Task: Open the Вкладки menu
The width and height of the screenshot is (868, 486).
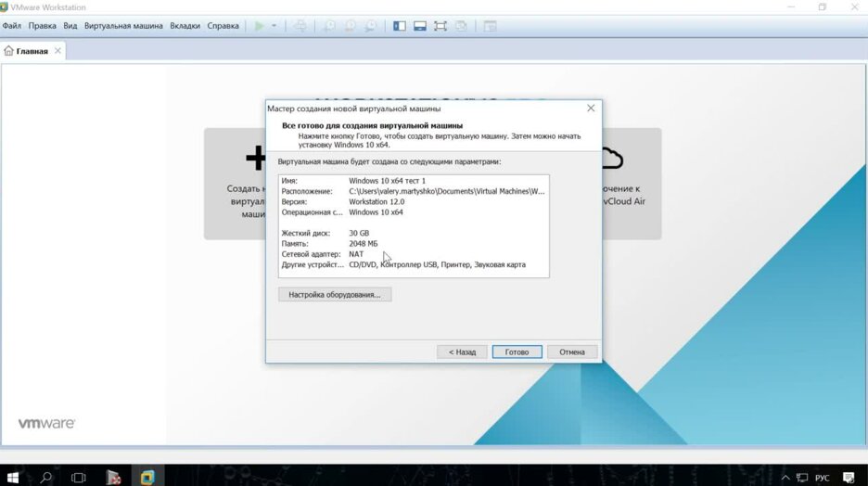Action: click(x=185, y=26)
